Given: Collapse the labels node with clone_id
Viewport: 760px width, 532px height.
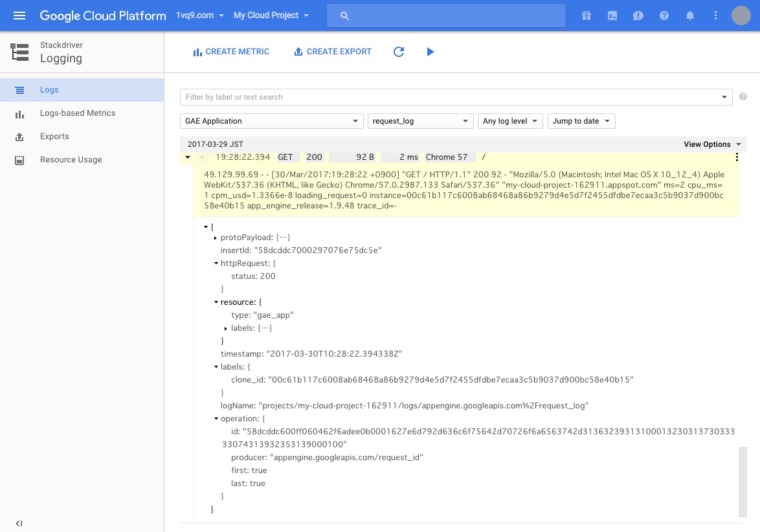Looking at the screenshot, I should [216, 367].
